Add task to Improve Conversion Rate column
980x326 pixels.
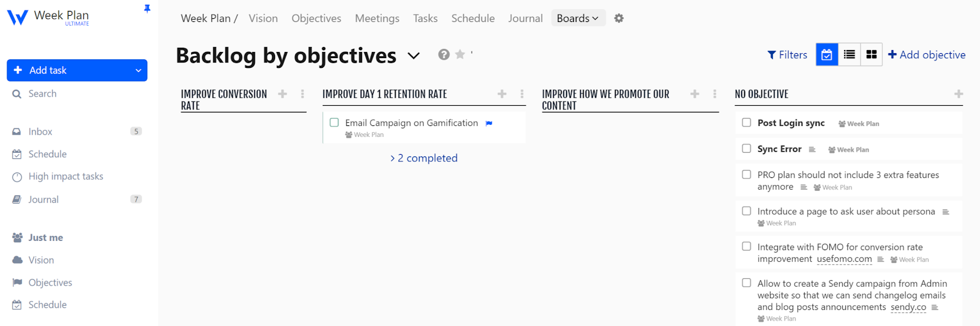(282, 94)
